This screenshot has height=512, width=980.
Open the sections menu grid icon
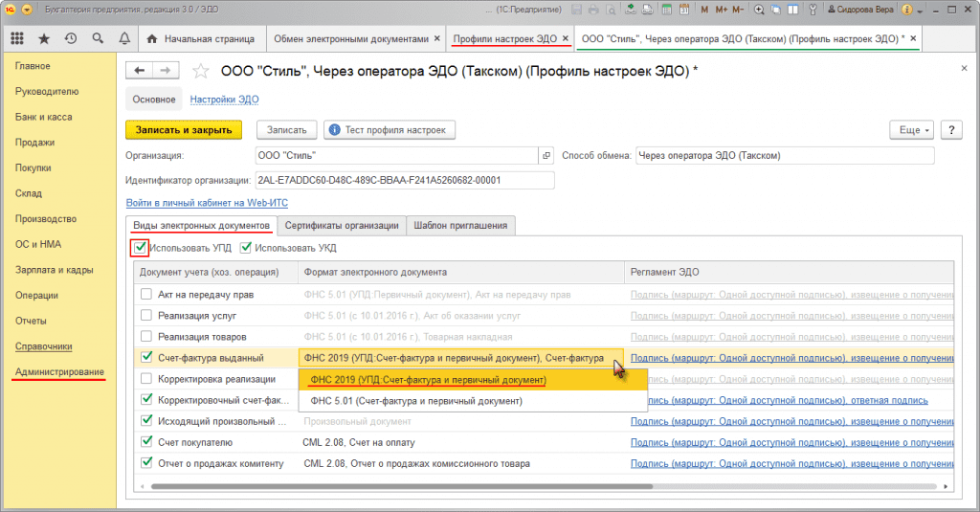coord(17,39)
